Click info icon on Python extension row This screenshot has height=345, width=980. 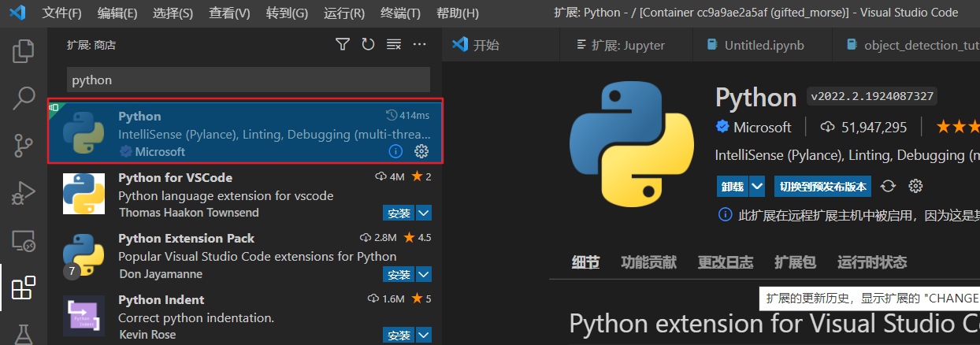click(396, 150)
